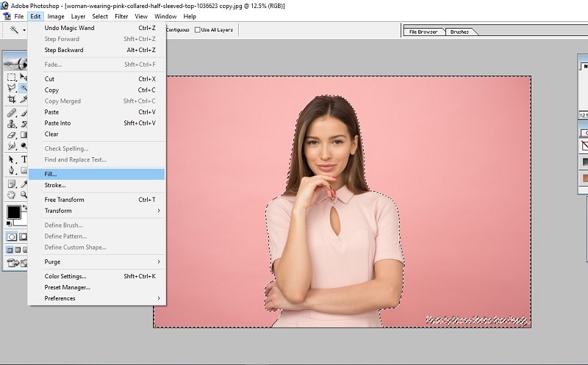
Task: Switch to the File Browser tab
Action: [423, 32]
